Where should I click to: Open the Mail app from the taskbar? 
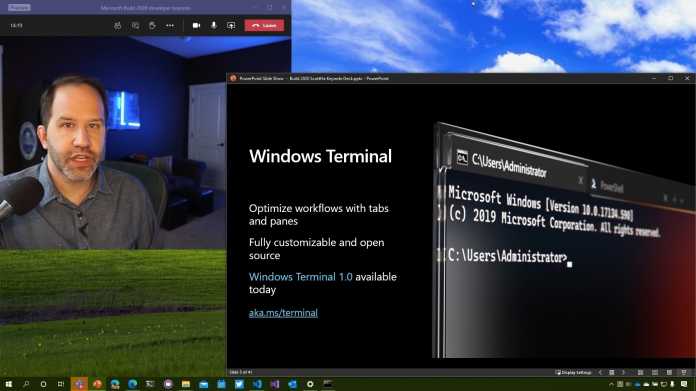(203, 384)
